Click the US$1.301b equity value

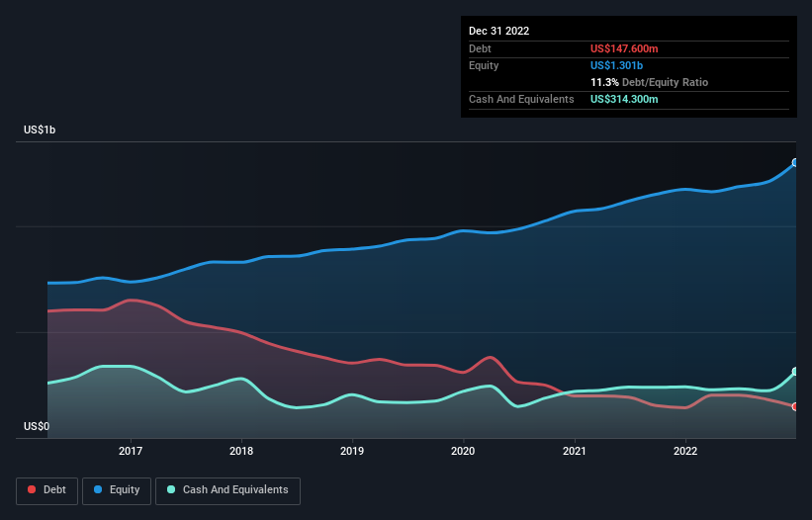point(616,65)
